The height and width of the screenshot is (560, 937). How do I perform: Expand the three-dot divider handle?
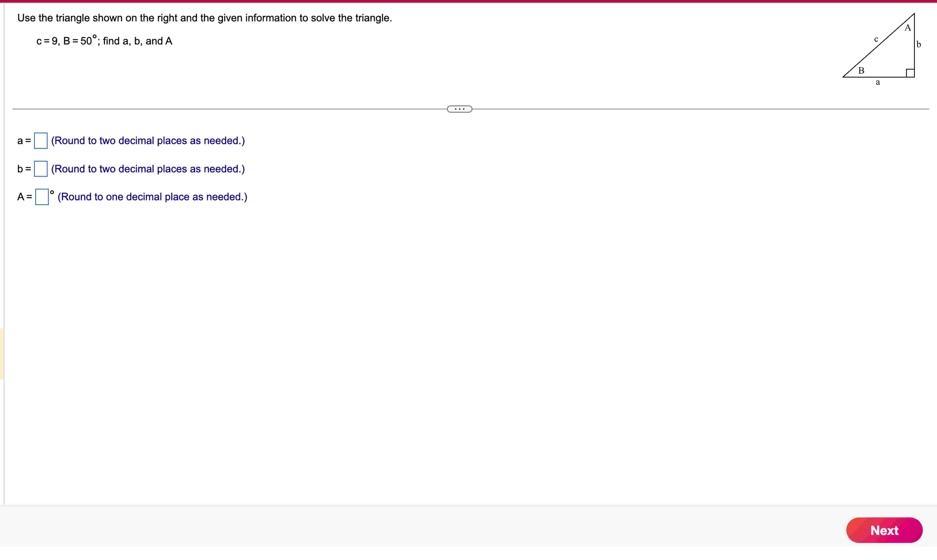(459, 109)
